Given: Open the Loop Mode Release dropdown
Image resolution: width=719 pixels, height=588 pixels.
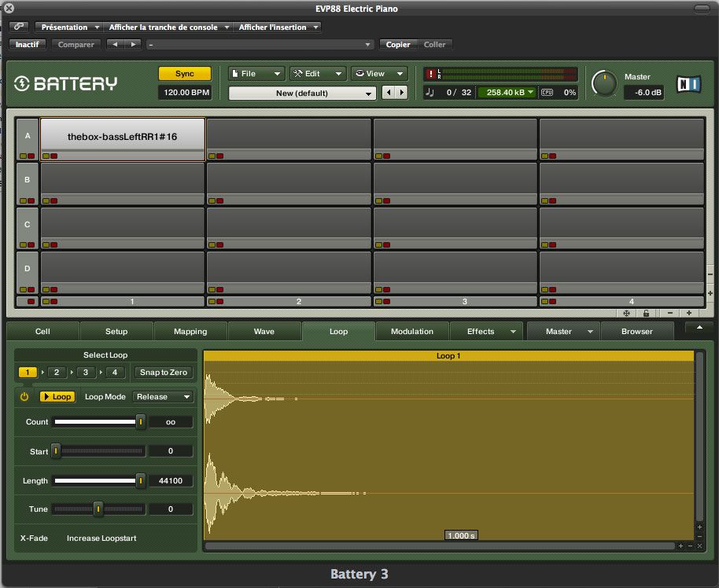Looking at the screenshot, I should coord(163,397).
